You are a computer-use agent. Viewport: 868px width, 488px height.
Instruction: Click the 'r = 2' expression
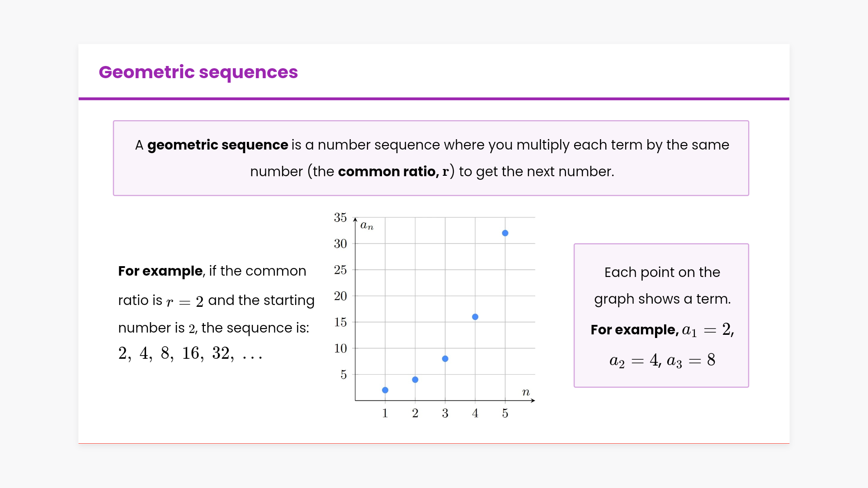pyautogui.click(x=185, y=301)
